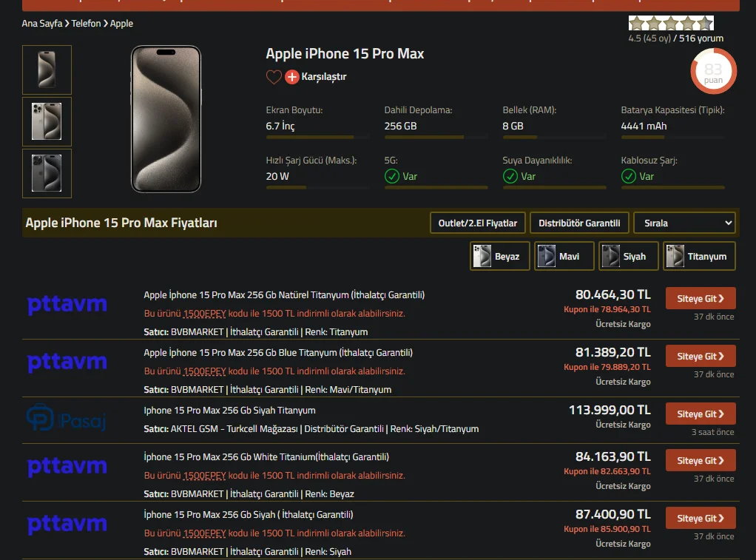
Task: Click Pasaj logo in Siyah Titanyum row
Action: click(66, 418)
